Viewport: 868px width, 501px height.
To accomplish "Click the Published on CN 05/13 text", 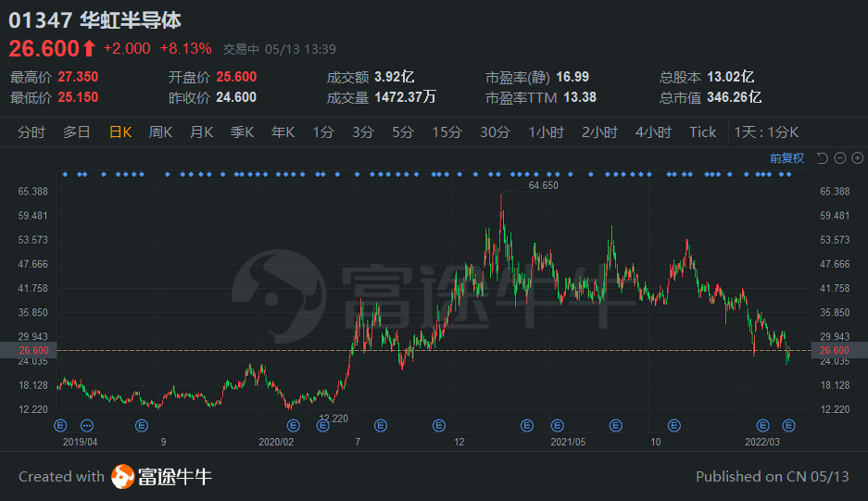I will (x=773, y=477).
